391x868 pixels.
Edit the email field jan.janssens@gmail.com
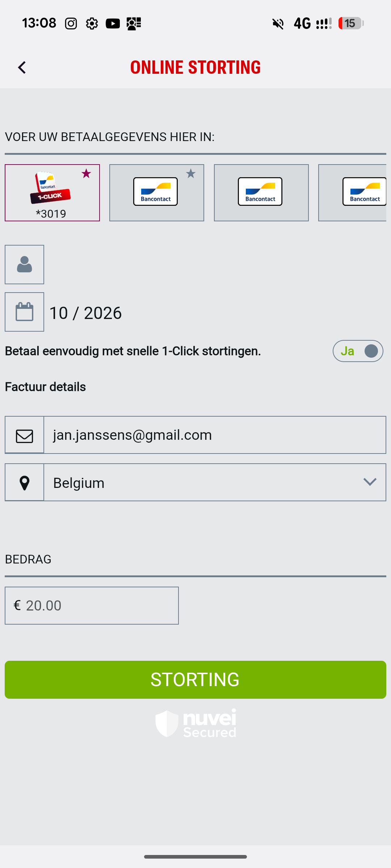click(x=214, y=435)
